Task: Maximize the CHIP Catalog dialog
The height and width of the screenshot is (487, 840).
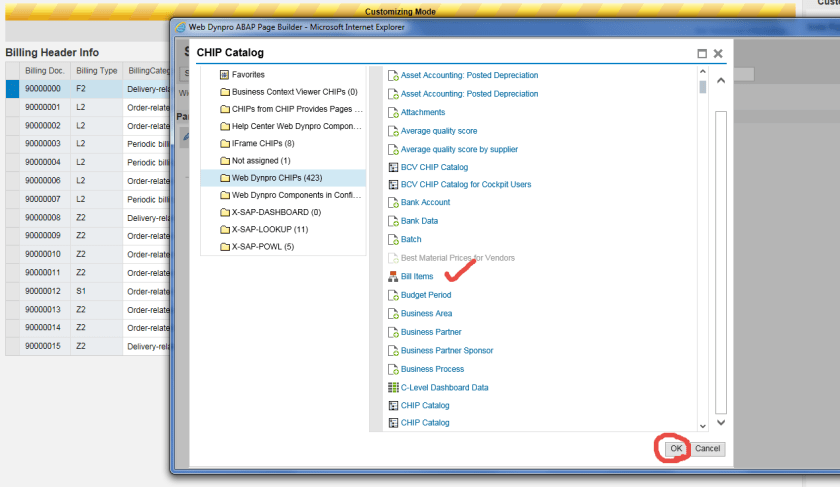Action: [702, 53]
